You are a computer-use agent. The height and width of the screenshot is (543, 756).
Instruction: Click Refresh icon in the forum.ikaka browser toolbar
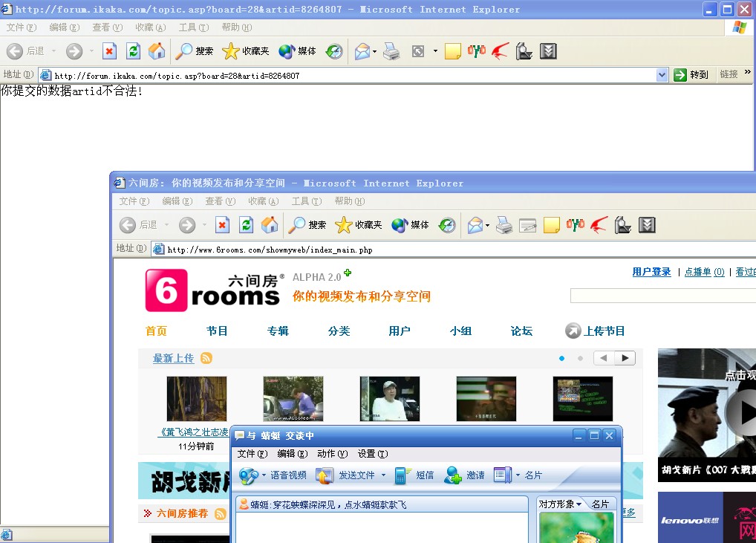pos(133,51)
